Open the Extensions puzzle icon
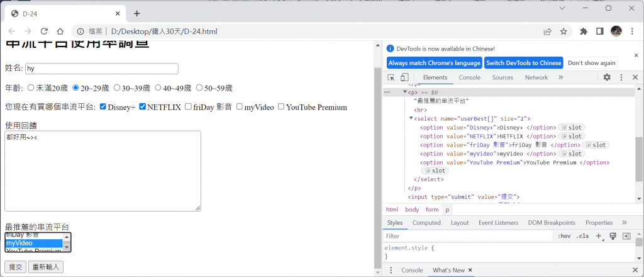The width and height of the screenshot is (644, 277). pos(584,31)
